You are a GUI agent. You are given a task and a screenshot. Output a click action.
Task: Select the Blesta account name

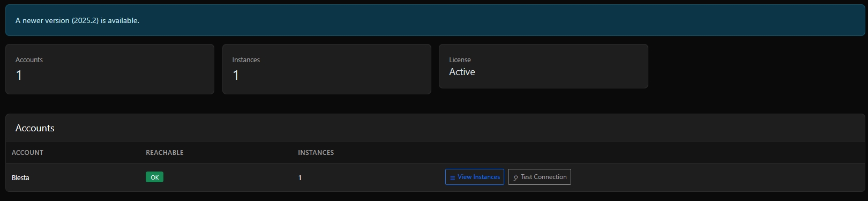20,177
